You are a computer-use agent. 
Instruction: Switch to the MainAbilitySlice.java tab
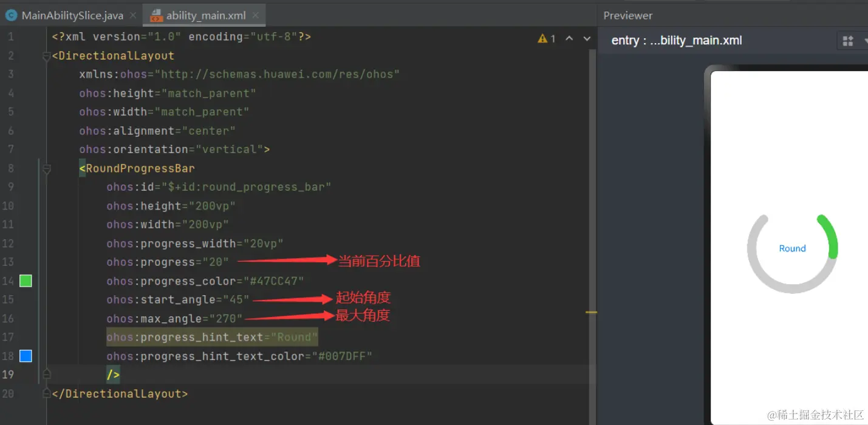[71, 15]
